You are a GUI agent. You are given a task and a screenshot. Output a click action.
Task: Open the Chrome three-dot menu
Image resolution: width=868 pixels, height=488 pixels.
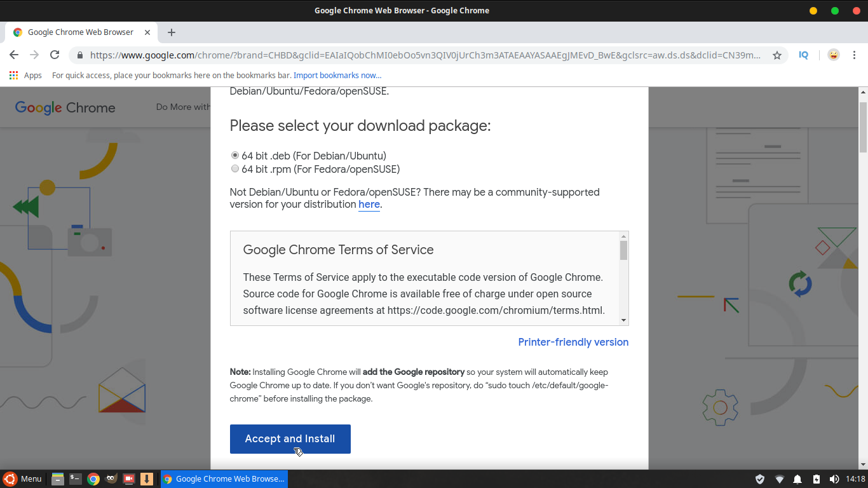(855, 55)
